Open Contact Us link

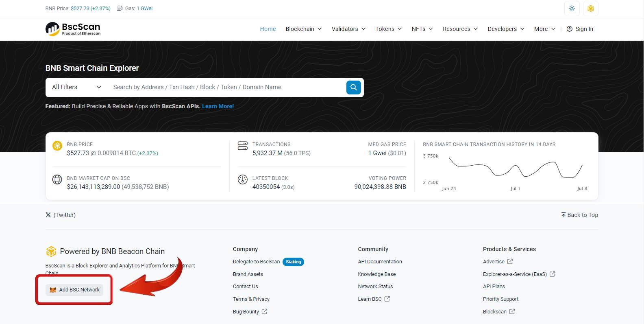pyautogui.click(x=245, y=287)
